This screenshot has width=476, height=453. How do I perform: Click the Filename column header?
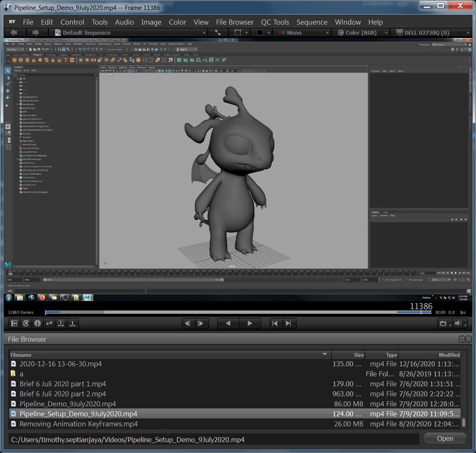[x=170, y=355]
